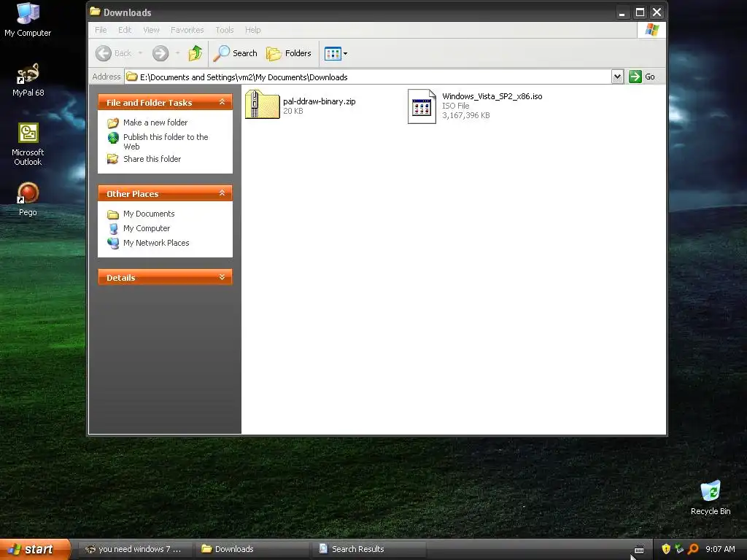The image size is (747, 560).
Task: Click the My Computer icon in sidebar
Action: click(x=113, y=229)
